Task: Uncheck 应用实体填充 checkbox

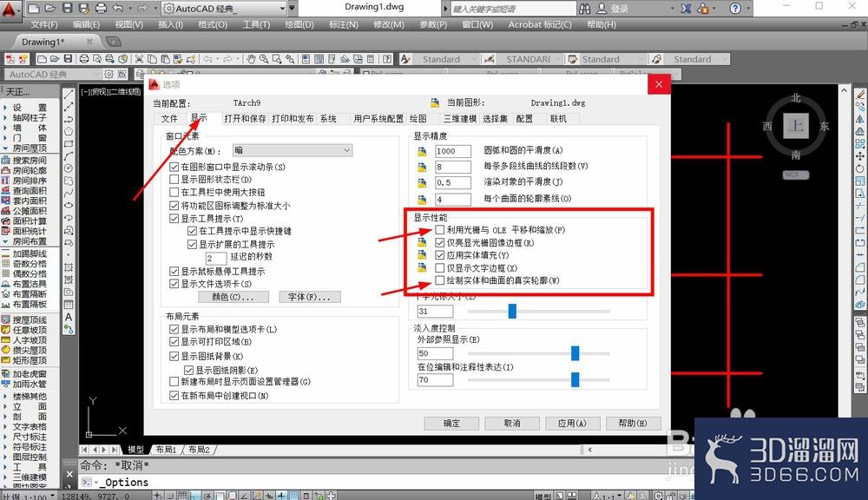Action: (439, 255)
